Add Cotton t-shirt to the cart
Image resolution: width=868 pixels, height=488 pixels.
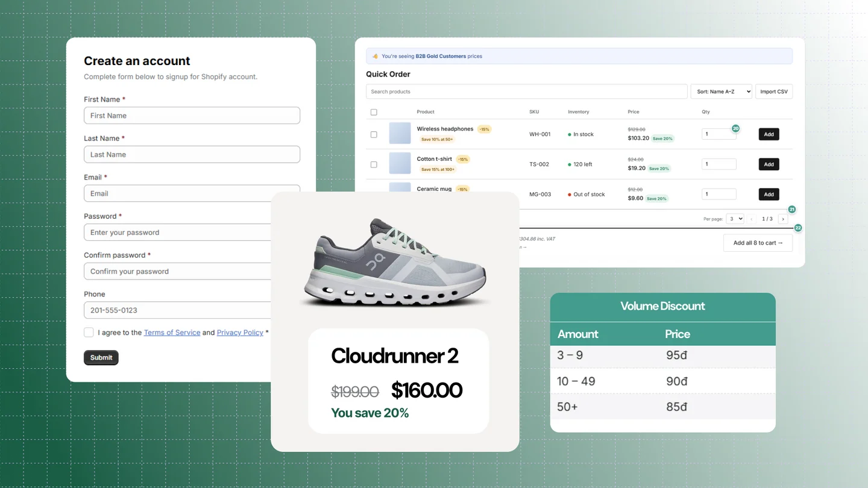(769, 164)
